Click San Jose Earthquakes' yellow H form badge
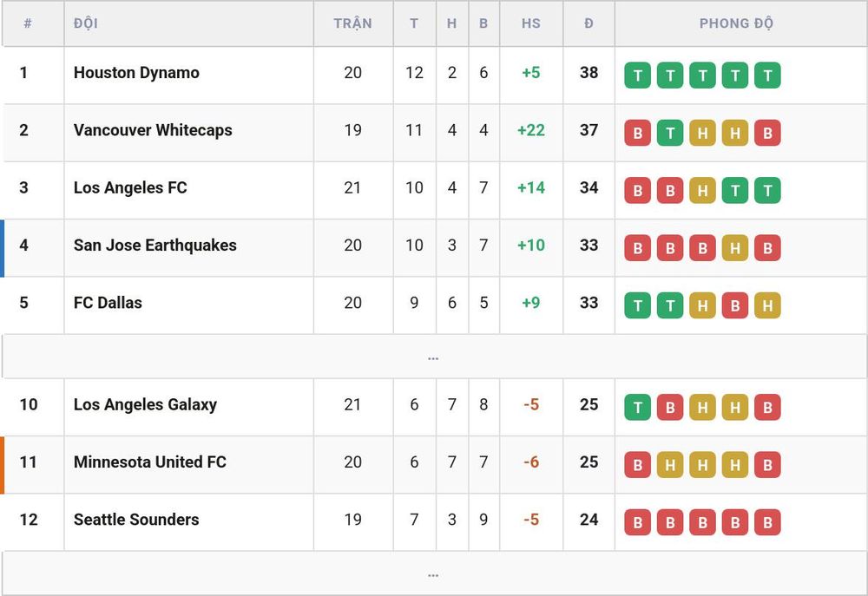 pos(734,248)
